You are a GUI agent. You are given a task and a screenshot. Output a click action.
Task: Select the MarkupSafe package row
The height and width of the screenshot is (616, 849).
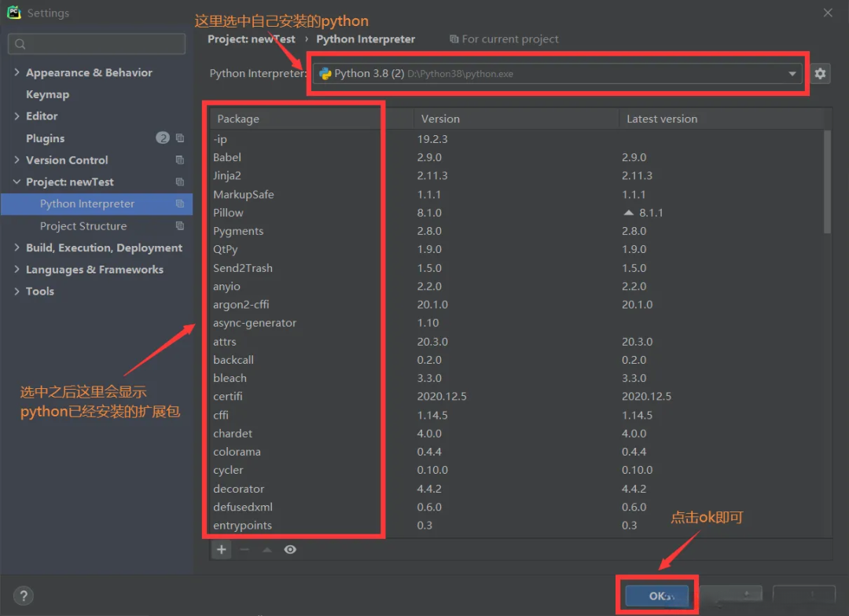[516, 194]
